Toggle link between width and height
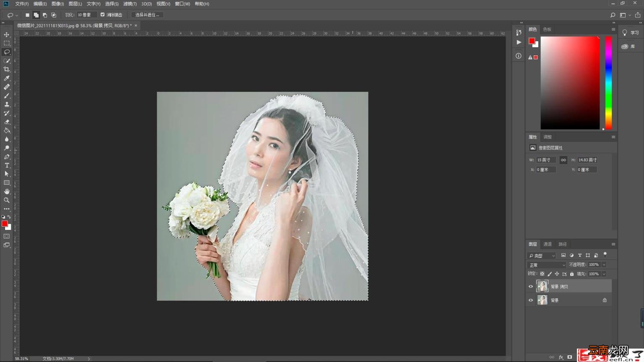The height and width of the screenshot is (362, 644). coord(563,160)
